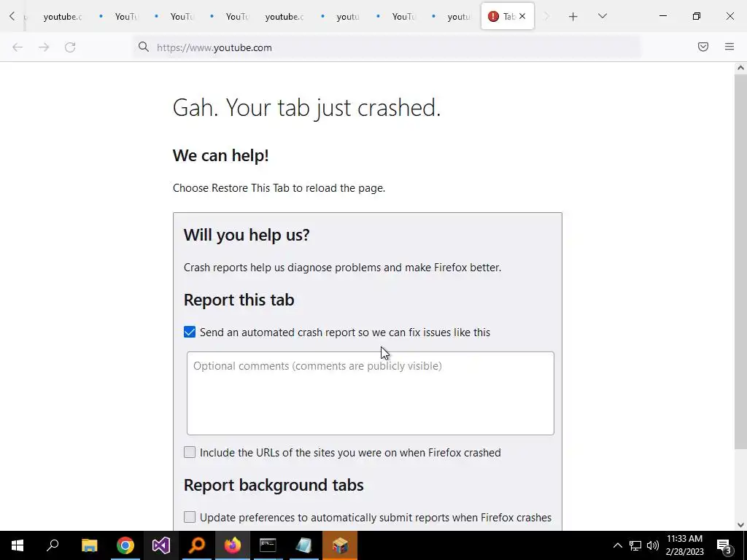
Task: Switch to Google Chrome in the taskbar
Action: 125,545
